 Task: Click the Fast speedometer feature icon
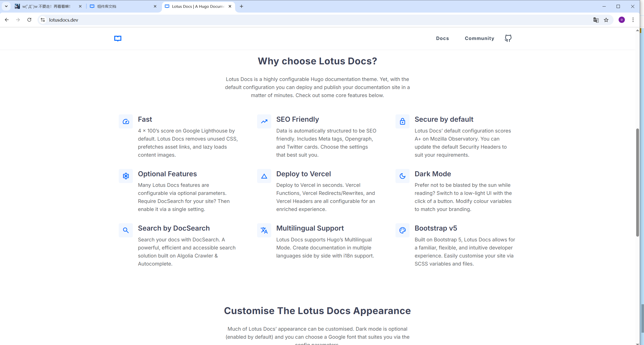[126, 122]
